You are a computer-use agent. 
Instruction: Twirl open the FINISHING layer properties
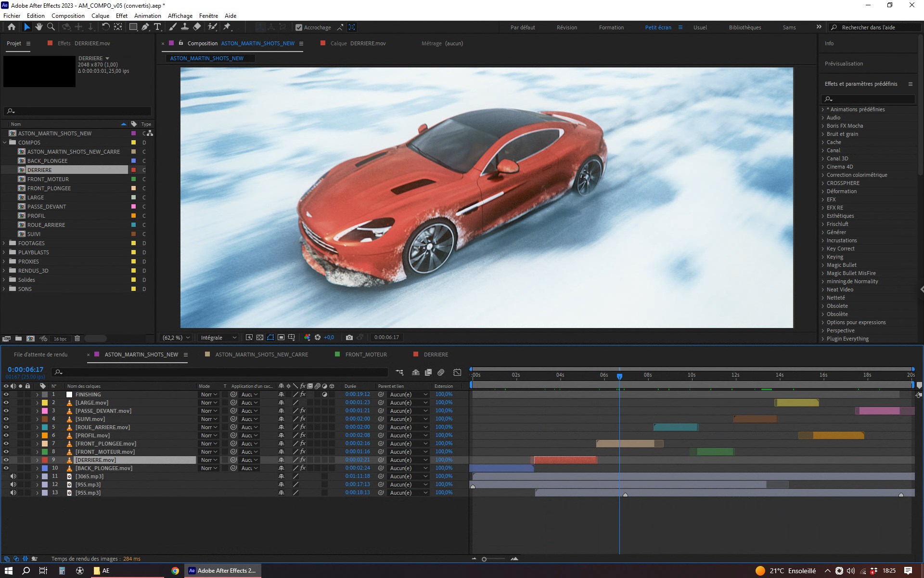(x=37, y=394)
